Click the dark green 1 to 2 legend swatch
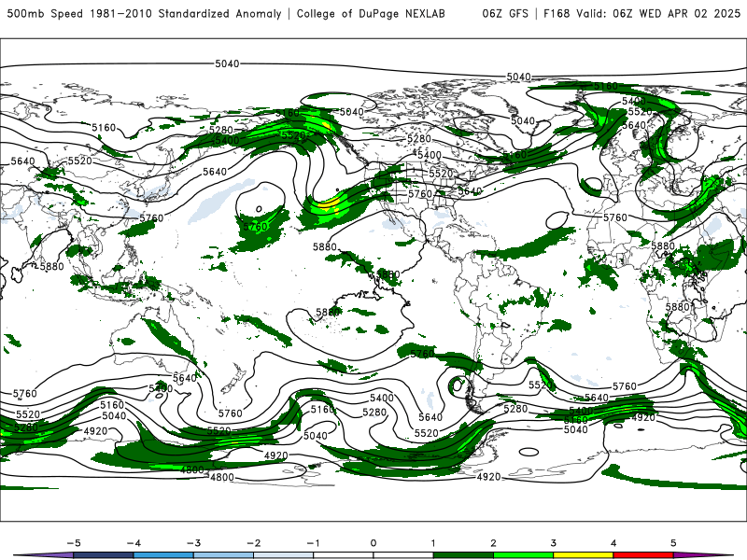The height and width of the screenshot is (560, 747). coord(463,555)
